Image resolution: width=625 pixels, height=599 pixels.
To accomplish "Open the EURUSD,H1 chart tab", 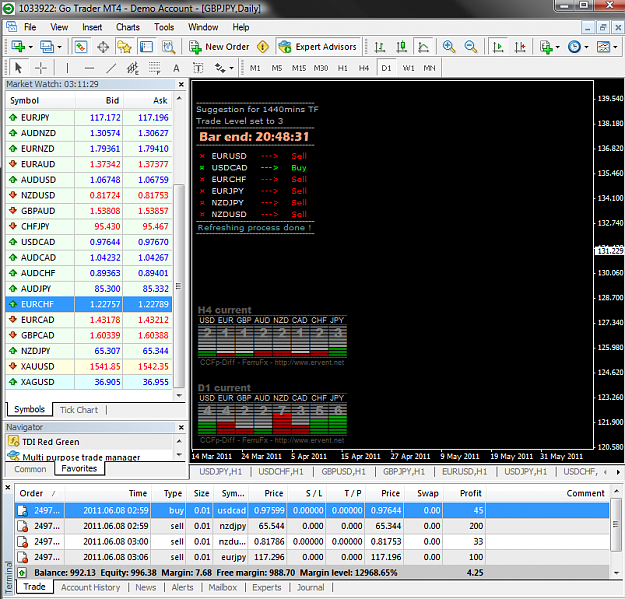I will (464, 471).
